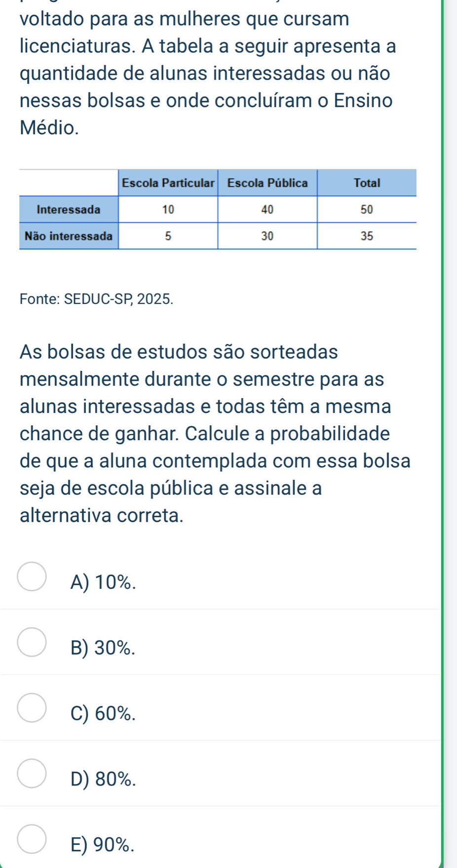This screenshot has height=868, width=457.
Task: Click the table cell showing 5
Action: pos(168,236)
